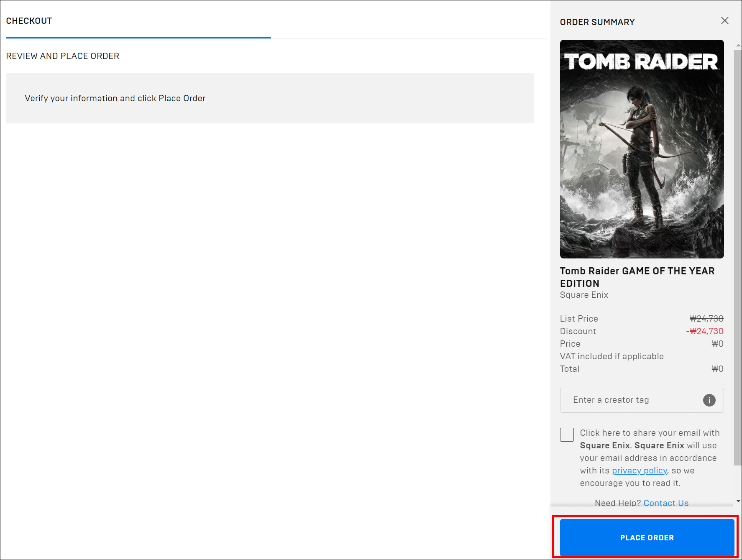Image resolution: width=742 pixels, height=560 pixels.
Task: Click the Price row ₩0 value
Action: point(717,344)
